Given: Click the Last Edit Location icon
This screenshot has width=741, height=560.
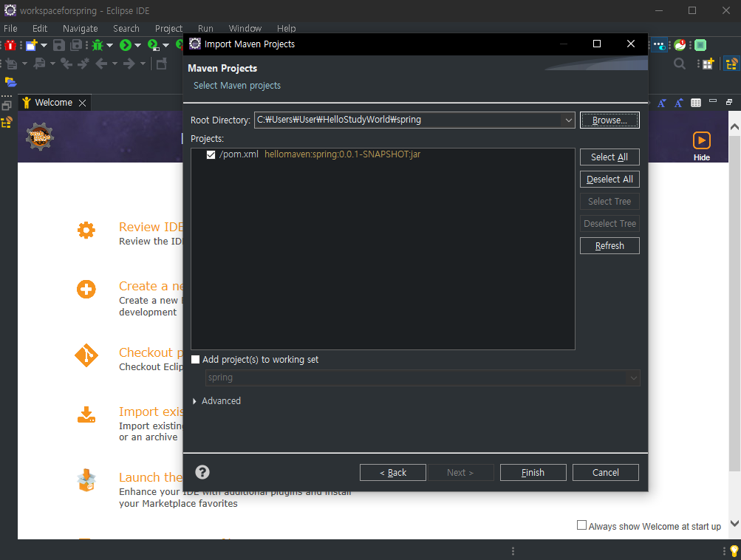Looking at the screenshot, I should click(x=66, y=64).
